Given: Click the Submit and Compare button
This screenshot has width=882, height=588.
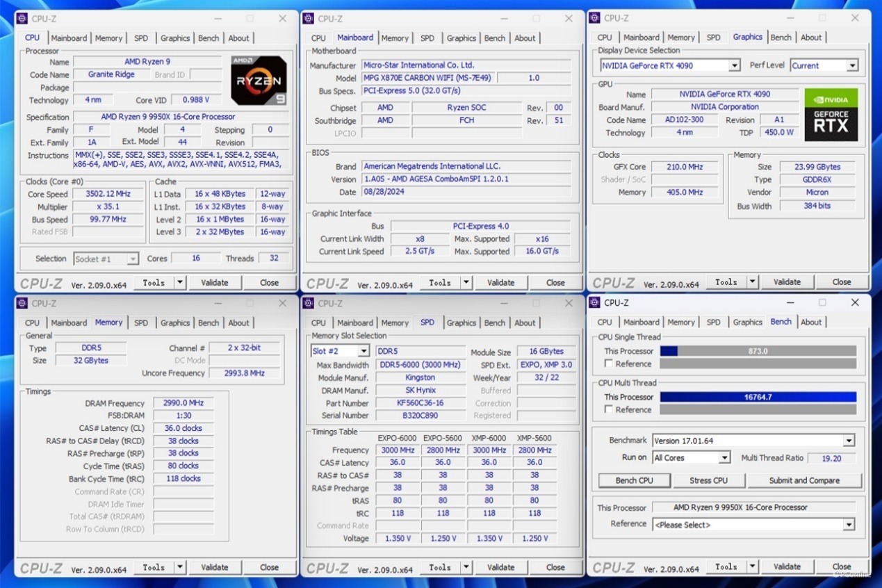Looking at the screenshot, I should pos(803,480).
